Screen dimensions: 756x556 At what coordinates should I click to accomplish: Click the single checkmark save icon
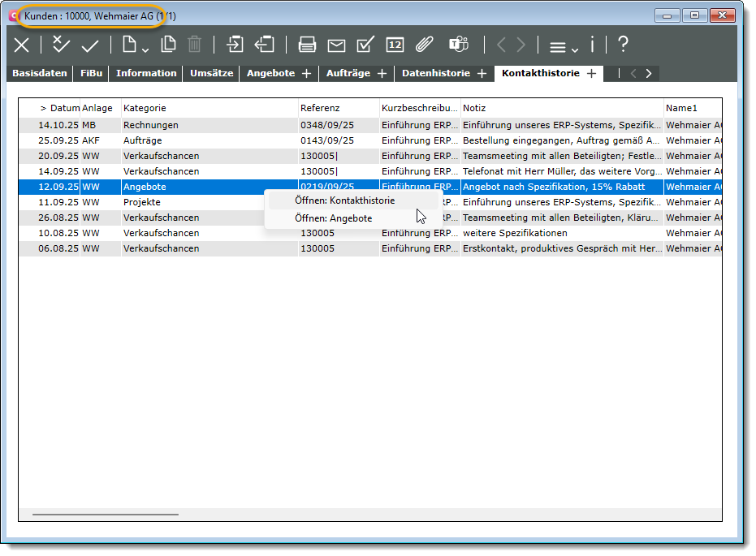coord(90,45)
